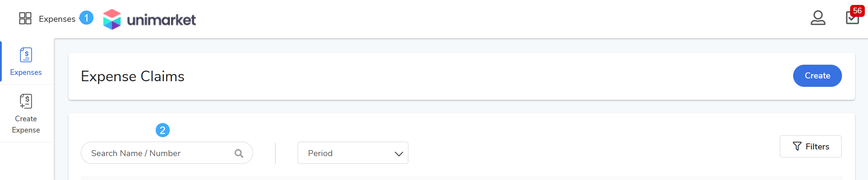Click the Create Expense sidebar icon
Screen dimensions: 868x180
pyautogui.click(x=26, y=101)
